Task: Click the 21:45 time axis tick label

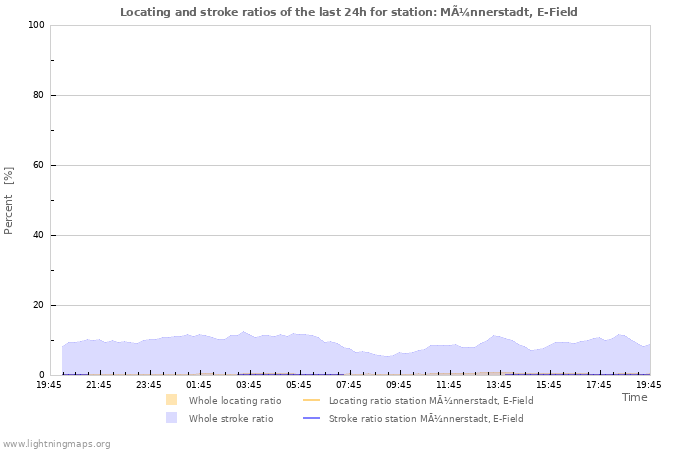Action: pos(99,385)
